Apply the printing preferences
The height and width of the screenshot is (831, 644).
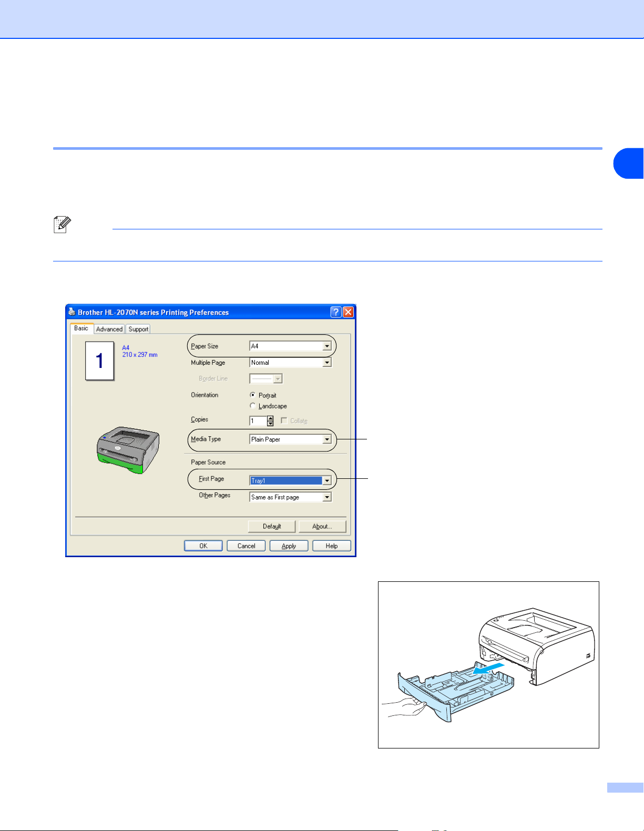(x=289, y=546)
